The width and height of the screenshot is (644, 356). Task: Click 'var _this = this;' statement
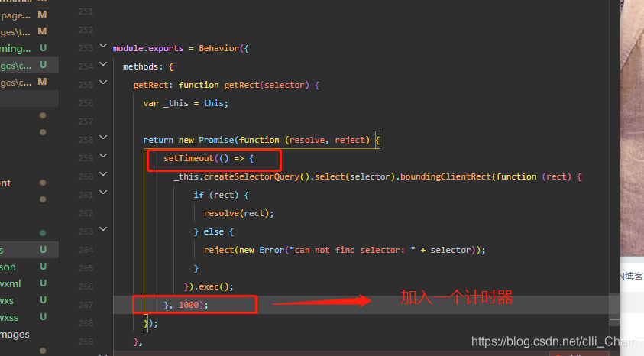pos(186,103)
